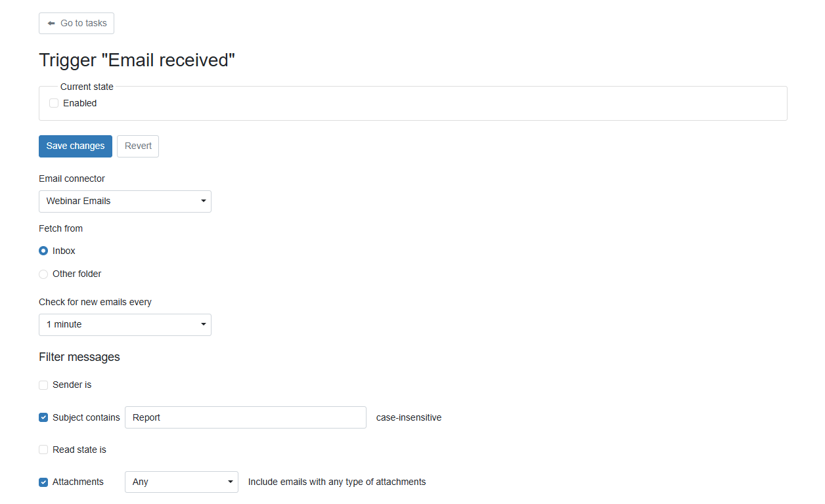Enable the trigger with the Enabled checkbox
The image size is (825, 504).
pyautogui.click(x=54, y=103)
